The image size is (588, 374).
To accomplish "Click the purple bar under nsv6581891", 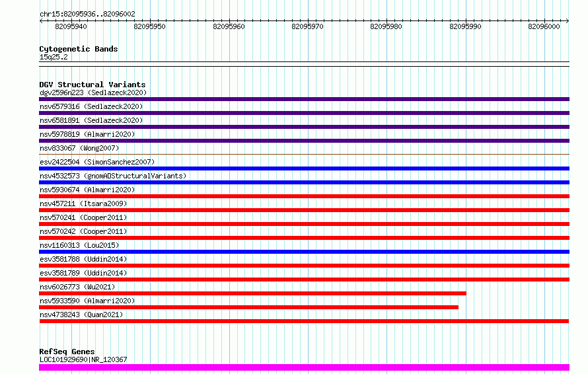I will [304, 127].
